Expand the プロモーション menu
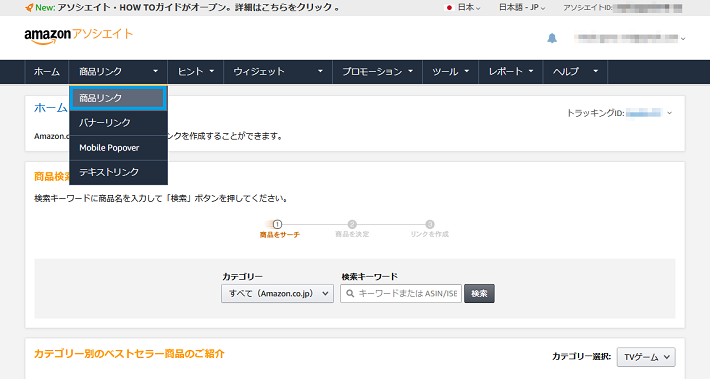The height and width of the screenshot is (379, 710). (x=378, y=72)
